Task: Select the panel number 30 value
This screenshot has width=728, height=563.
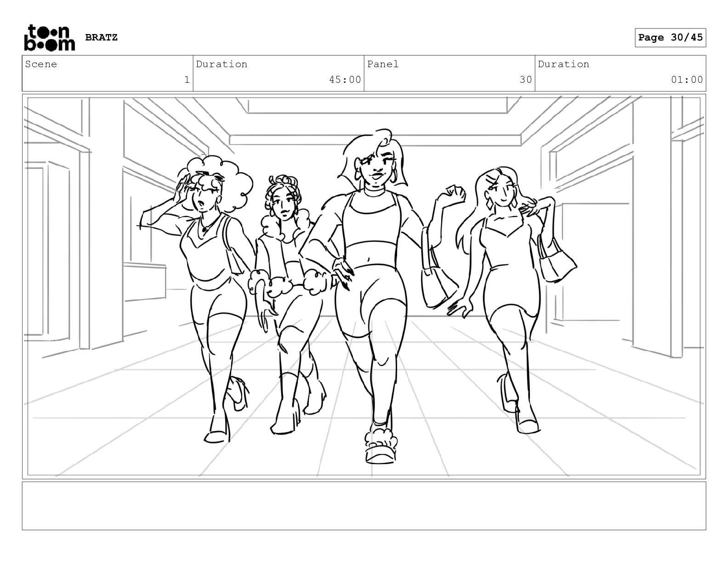Action: [x=526, y=80]
